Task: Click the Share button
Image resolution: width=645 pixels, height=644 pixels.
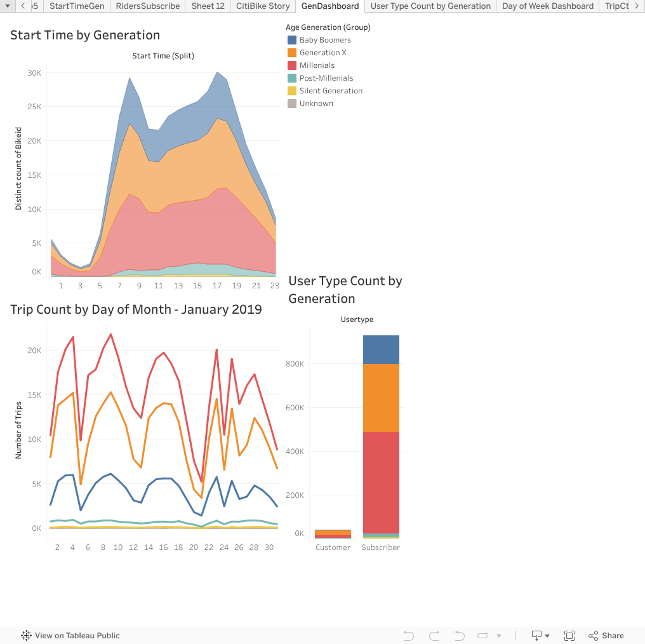Action: pyautogui.click(x=606, y=635)
